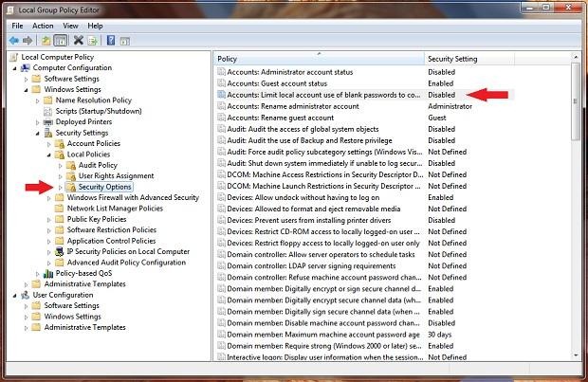Click the Security Settings shield icon
The image size is (588, 382).
pos(48,133)
